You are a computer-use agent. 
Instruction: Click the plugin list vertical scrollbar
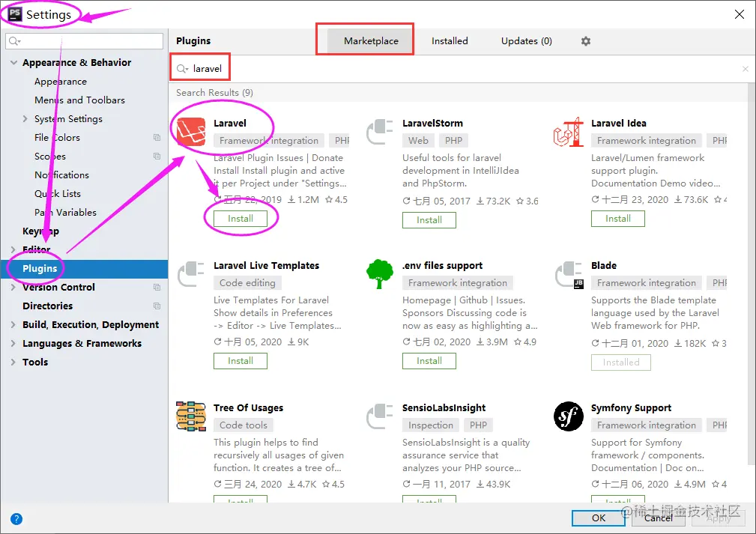pyautogui.click(x=752, y=275)
